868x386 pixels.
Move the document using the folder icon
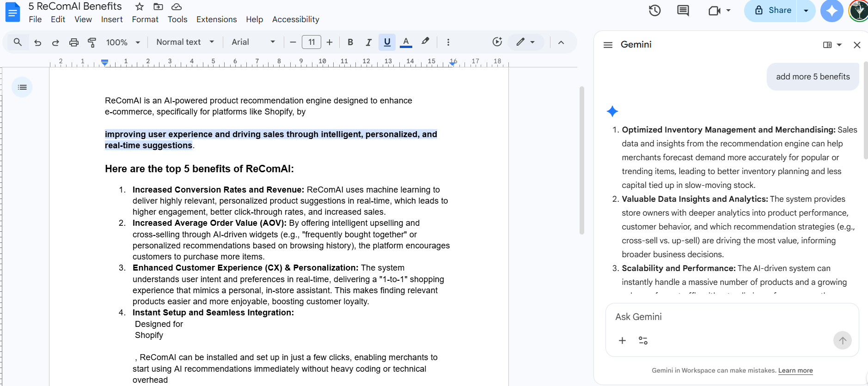click(x=158, y=6)
